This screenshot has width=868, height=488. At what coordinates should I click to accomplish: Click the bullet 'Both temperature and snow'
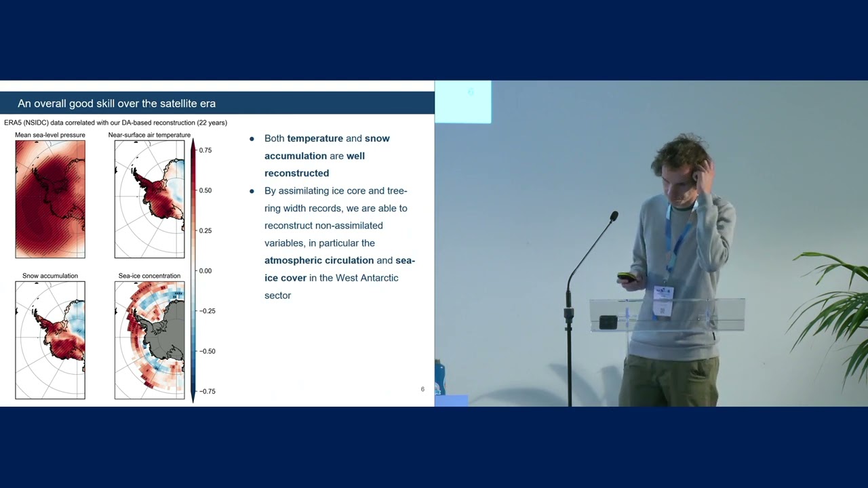[x=327, y=138]
